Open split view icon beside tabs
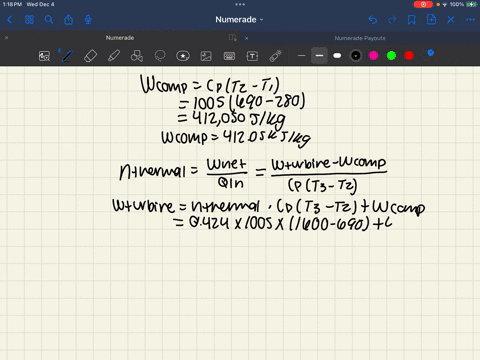Viewport: 480px width, 360px height. [233, 38]
